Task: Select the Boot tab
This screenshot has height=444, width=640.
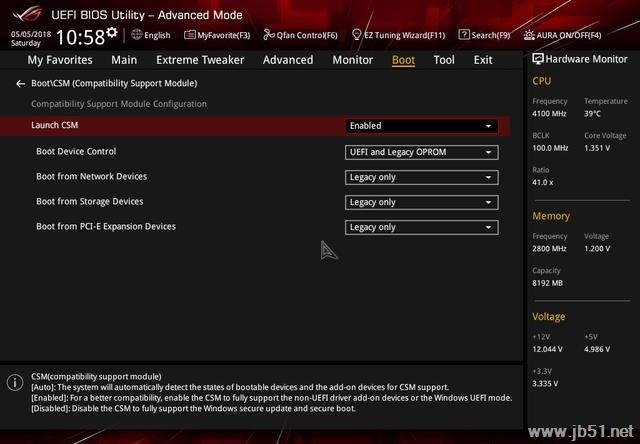Action: [x=403, y=60]
